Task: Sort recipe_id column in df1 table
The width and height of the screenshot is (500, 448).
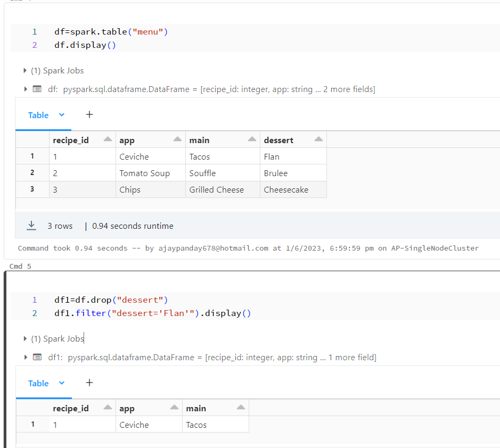Action: point(108,408)
